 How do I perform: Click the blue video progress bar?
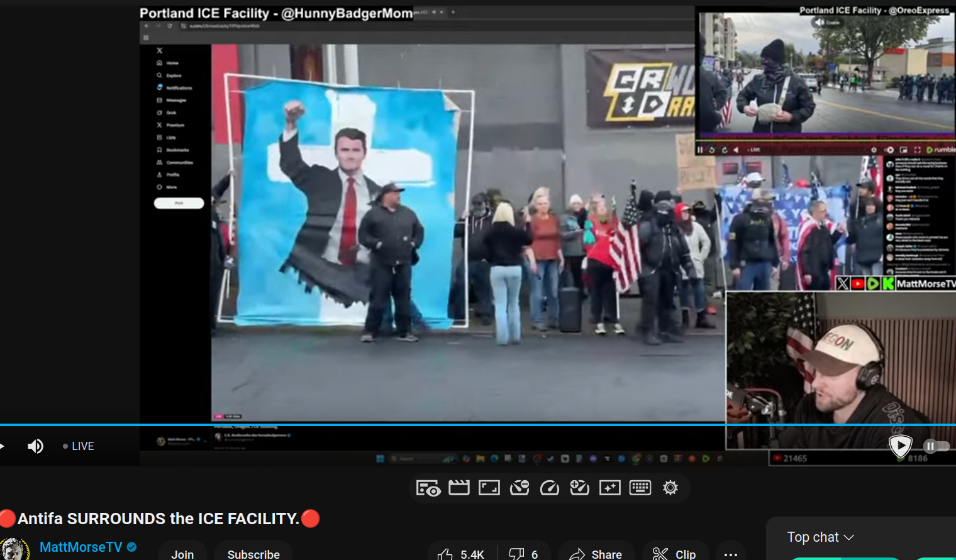point(478,425)
